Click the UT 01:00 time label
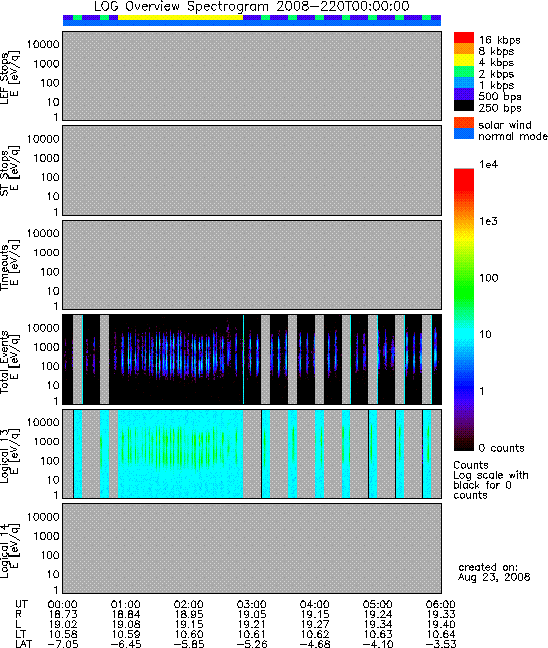Image resolution: width=548 pixels, height=648 pixels. (126, 604)
